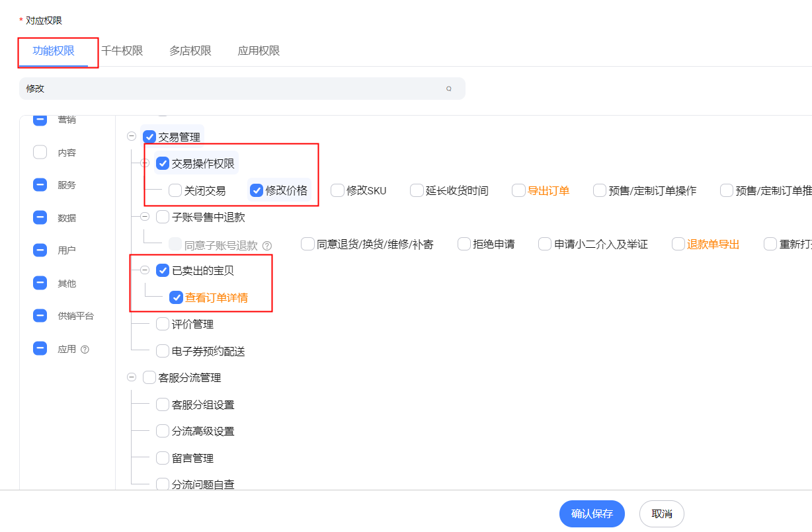Enable the 关闭交易 checkbox
812x532 pixels.
tap(175, 190)
